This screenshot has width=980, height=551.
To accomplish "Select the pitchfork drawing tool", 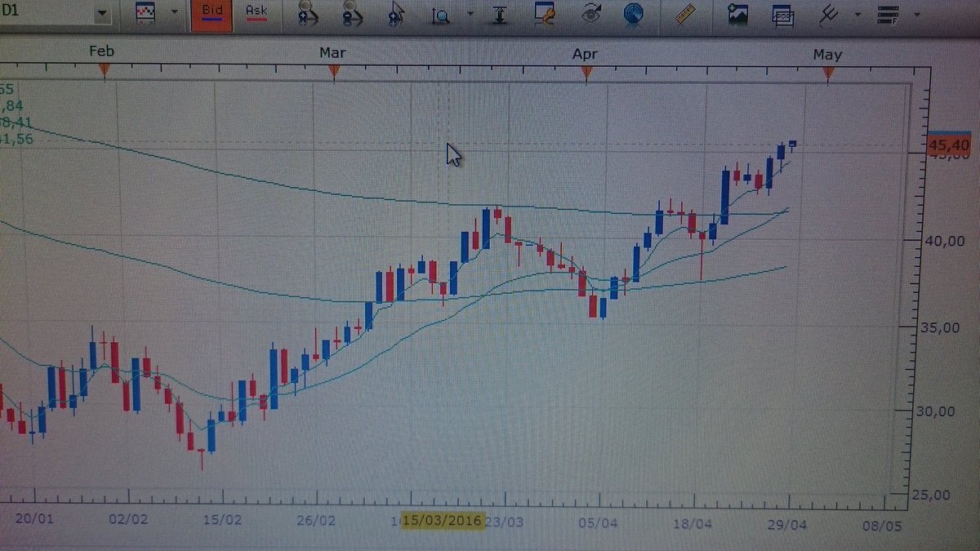I will [827, 14].
